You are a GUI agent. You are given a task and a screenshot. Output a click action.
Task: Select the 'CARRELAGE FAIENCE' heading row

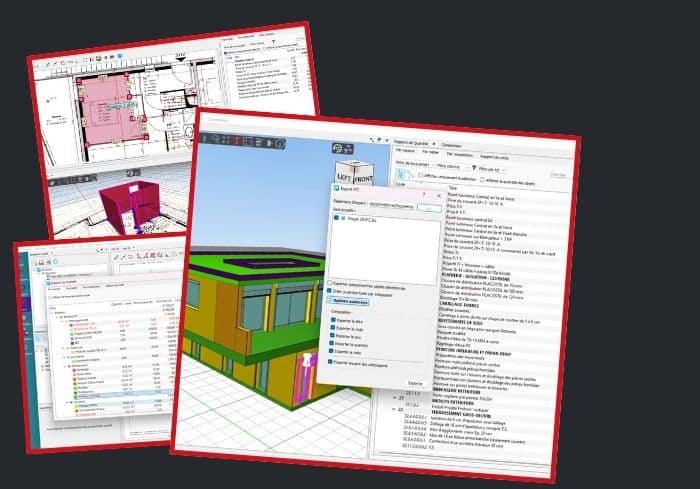(x=459, y=305)
